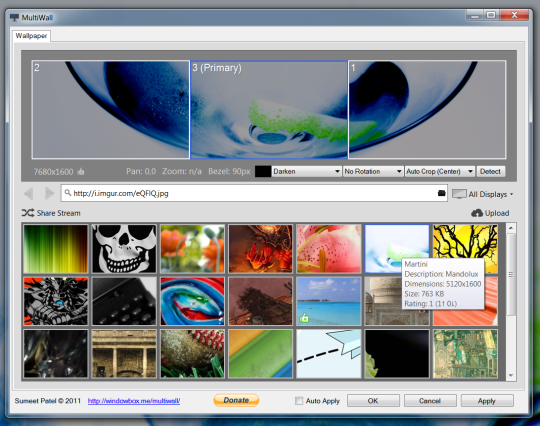This screenshot has height=426, width=540.
Task: Click the Share Stream shuffle icon
Action: point(28,213)
